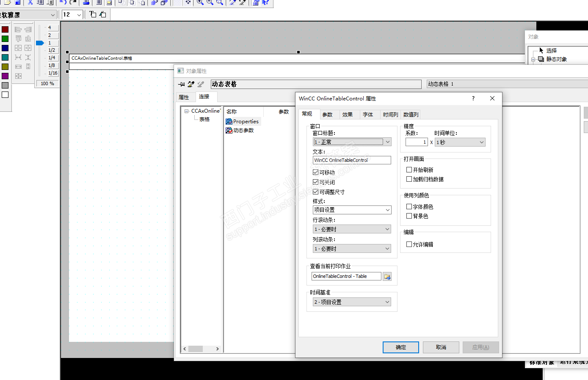Image resolution: width=588 pixels, height=380 pixels.
Task: Click the align left icon
Action: [x=18, y=30]
